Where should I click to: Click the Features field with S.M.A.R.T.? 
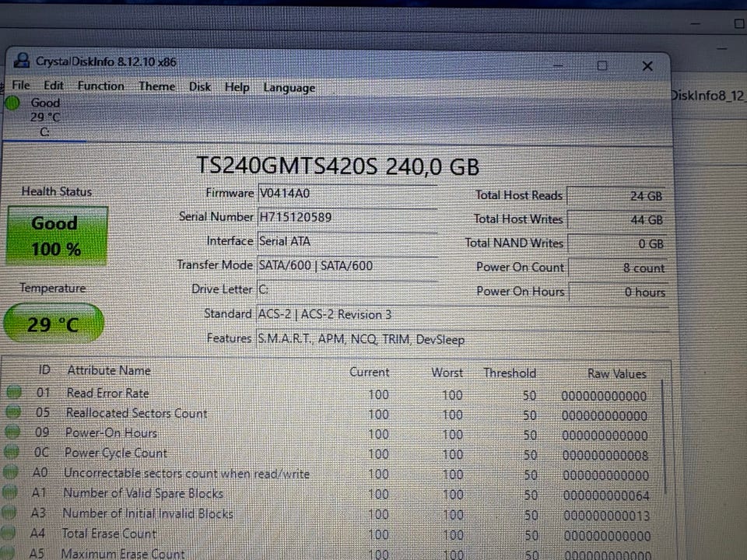(462, 339)
